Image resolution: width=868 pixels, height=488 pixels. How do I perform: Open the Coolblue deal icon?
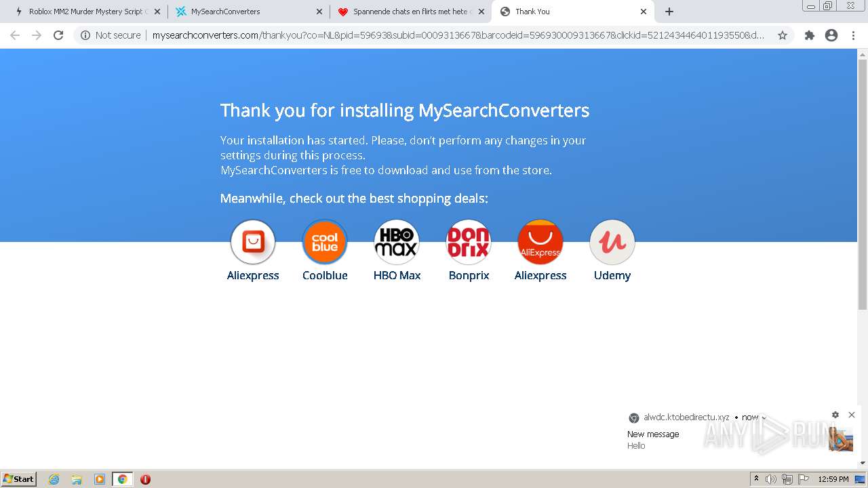point(325,242)
